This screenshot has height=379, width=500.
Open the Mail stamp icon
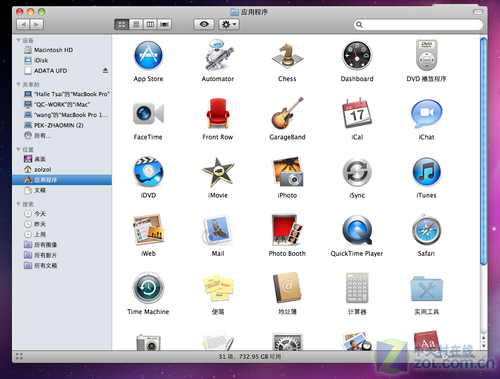click(218, 230)
